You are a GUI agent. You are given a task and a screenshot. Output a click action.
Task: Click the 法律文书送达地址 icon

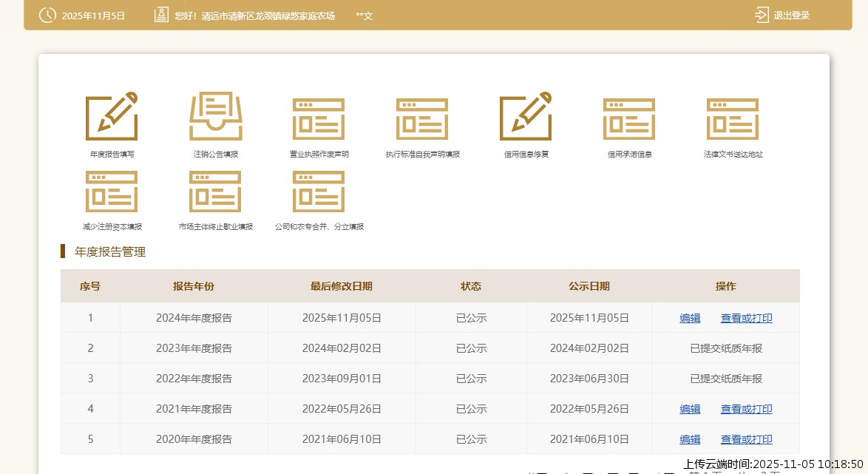click(x=733, y=118)
